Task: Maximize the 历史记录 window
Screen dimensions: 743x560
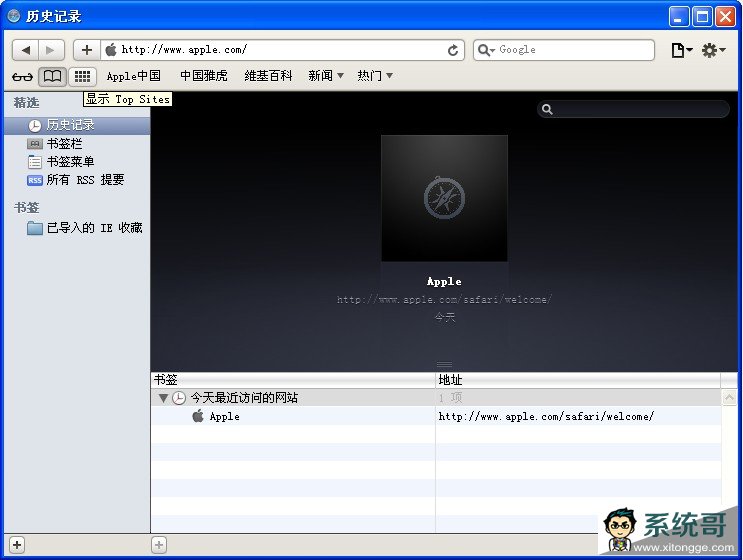Action: point(702,17)
